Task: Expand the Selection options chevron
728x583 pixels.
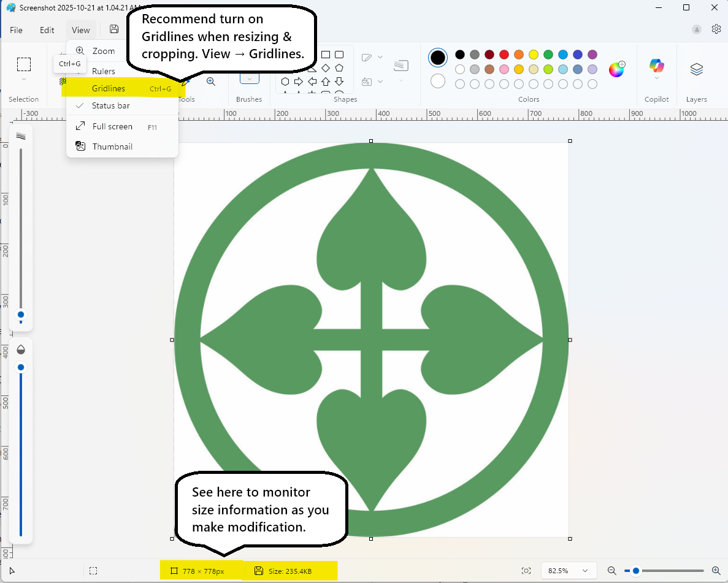Action: click(x=24, y=79)
